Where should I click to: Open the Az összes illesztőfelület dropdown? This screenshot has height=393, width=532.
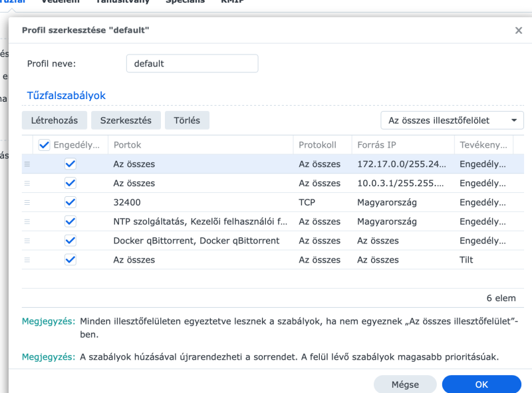click(x=452, y=120)
